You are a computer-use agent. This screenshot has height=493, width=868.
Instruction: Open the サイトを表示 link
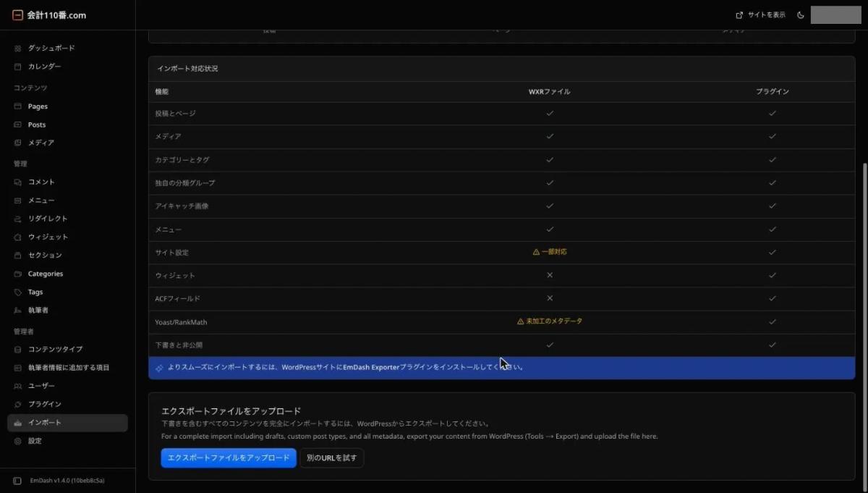pos(760,14)
